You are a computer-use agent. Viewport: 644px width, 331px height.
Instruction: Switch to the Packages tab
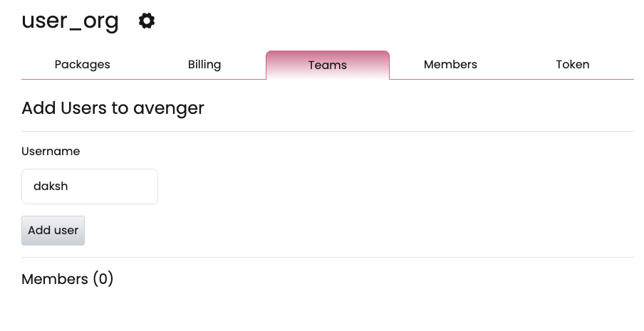tap(82, 64)
